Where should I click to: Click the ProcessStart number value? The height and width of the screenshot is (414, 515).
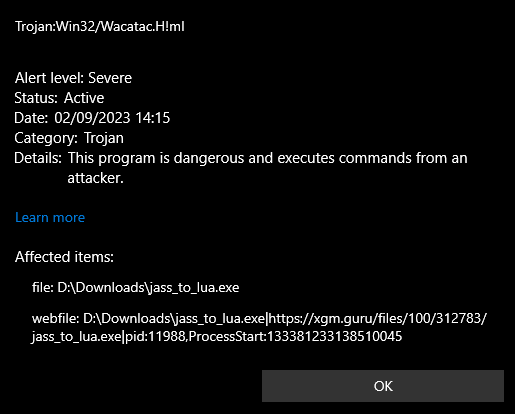point(334,336)
